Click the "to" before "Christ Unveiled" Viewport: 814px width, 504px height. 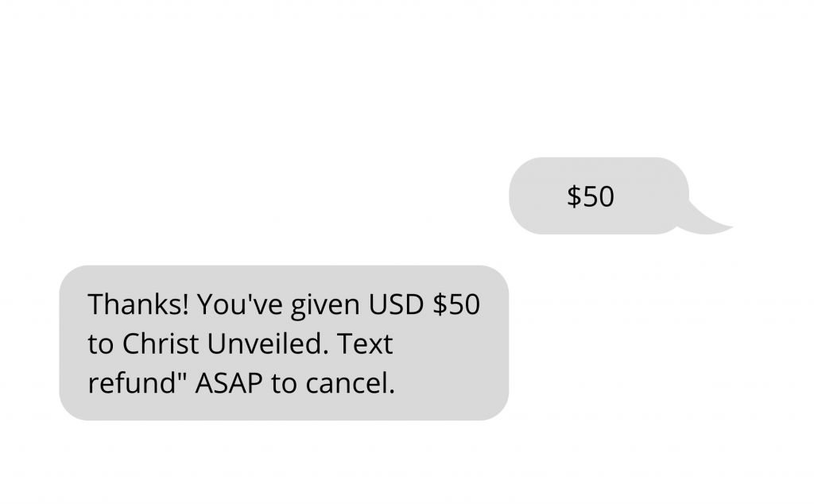(x=101, y=344)
